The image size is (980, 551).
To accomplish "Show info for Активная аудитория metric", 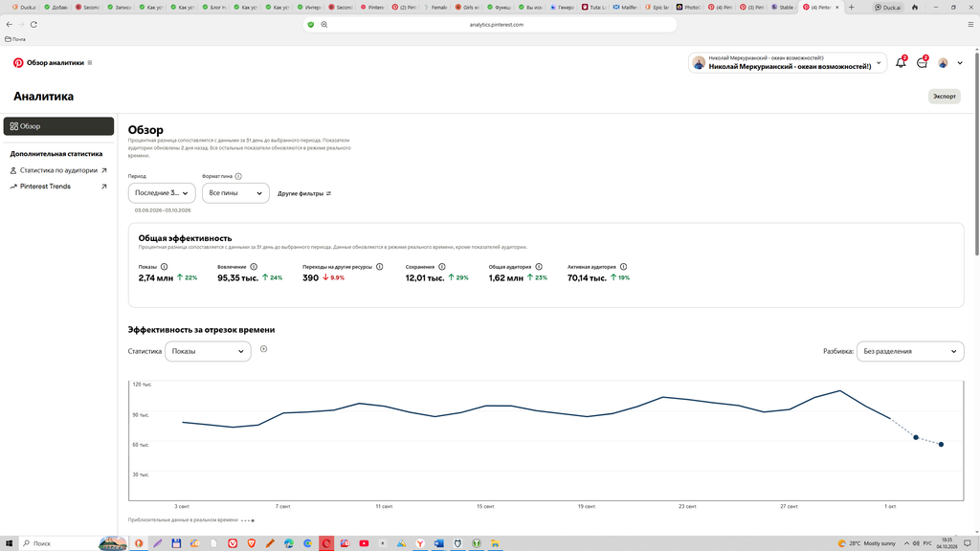I will pyautogui.click(x=624, y=267).
